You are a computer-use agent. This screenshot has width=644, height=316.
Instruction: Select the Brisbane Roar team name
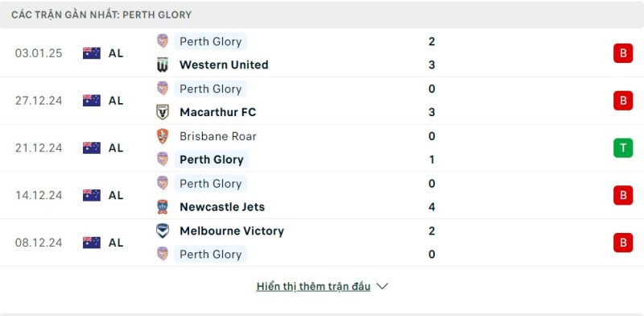[x=217, y=136]
